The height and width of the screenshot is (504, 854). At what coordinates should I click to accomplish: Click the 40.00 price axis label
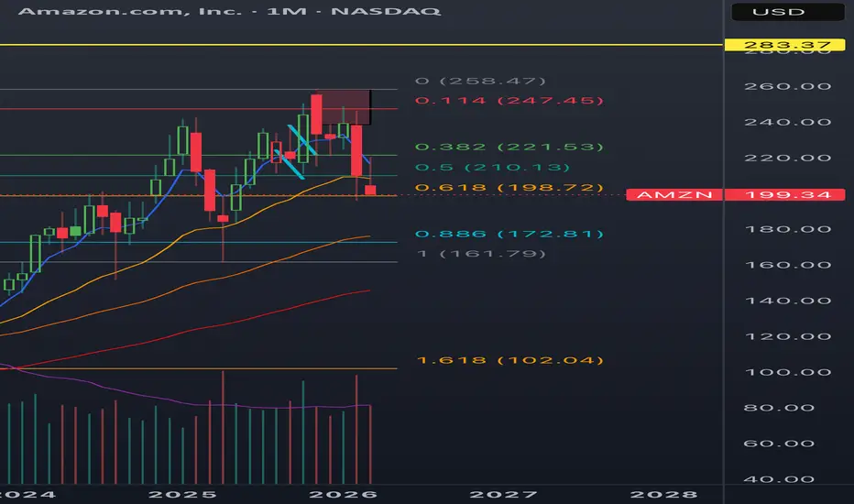[x=779, y=479]
